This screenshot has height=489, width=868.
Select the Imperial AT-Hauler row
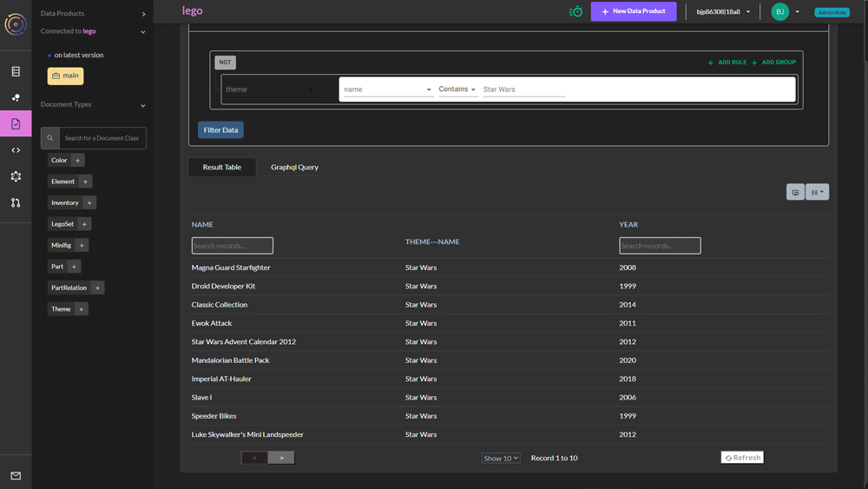[508, 379]
